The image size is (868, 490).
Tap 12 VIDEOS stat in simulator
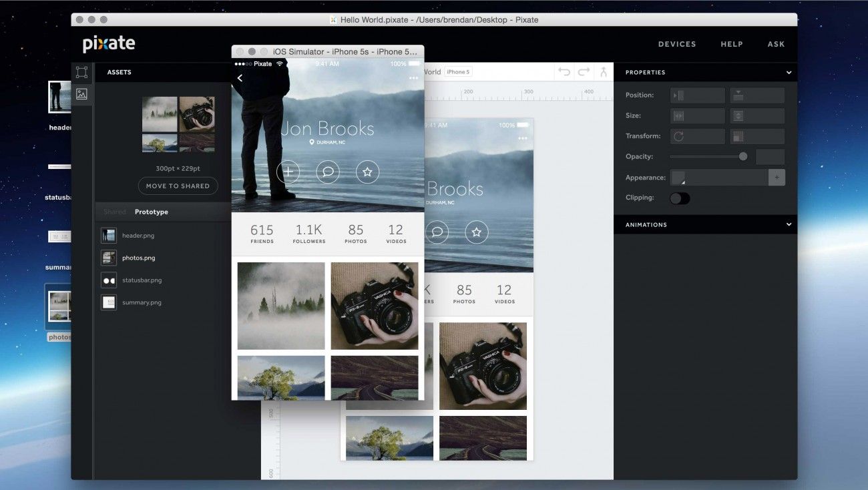(396, 234)
